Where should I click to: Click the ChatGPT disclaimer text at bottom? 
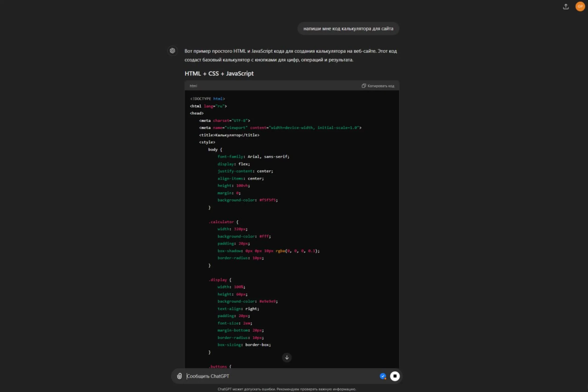(x=287, y=389)
